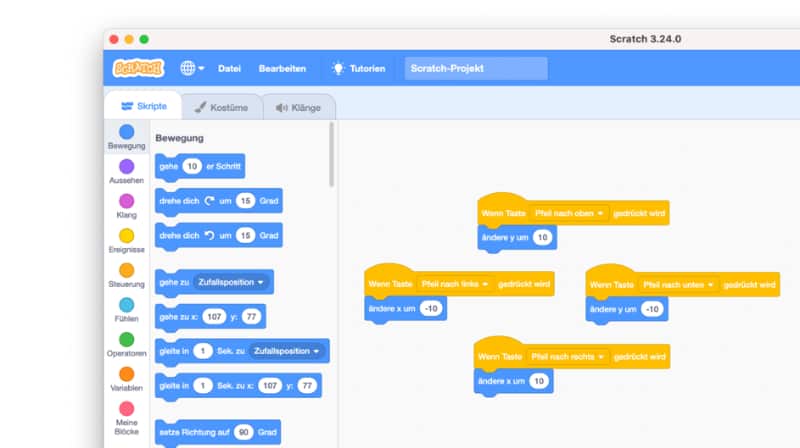The height and width of the screenshot is (448, 800).
Task: Open the Bearbeiten menu
Action: click(x=282, y=68)
